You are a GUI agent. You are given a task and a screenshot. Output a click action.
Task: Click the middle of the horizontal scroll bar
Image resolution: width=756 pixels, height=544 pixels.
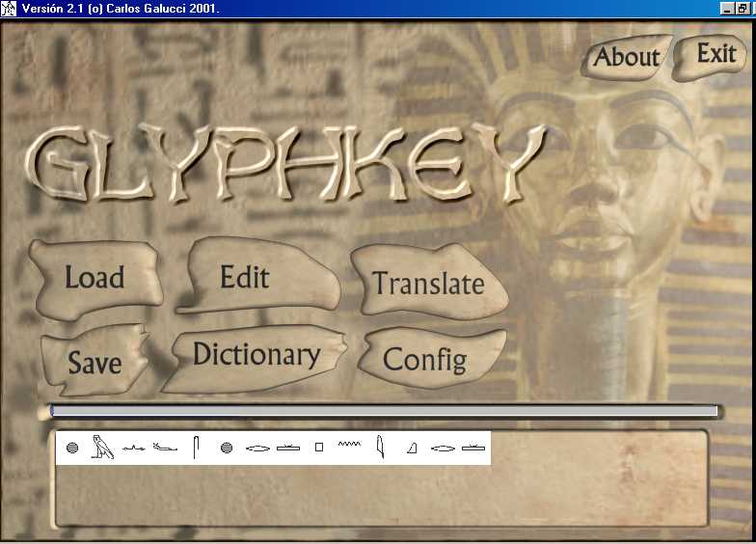coord(384,411)
